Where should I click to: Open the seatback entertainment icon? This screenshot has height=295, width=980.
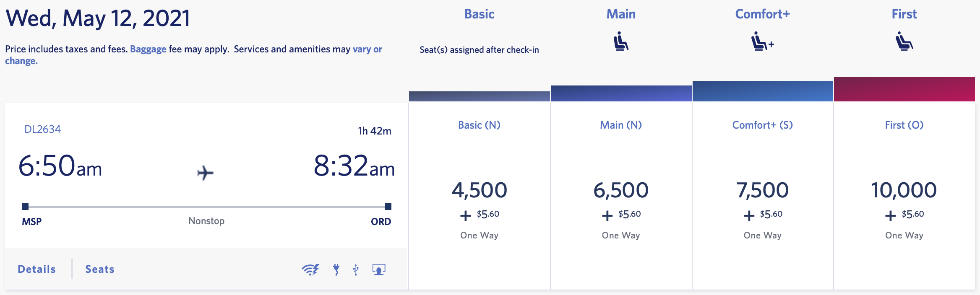coord(378,270)
